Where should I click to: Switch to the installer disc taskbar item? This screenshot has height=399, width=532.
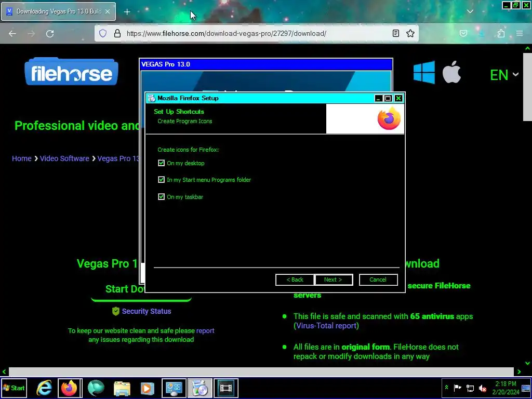[200, 388]
